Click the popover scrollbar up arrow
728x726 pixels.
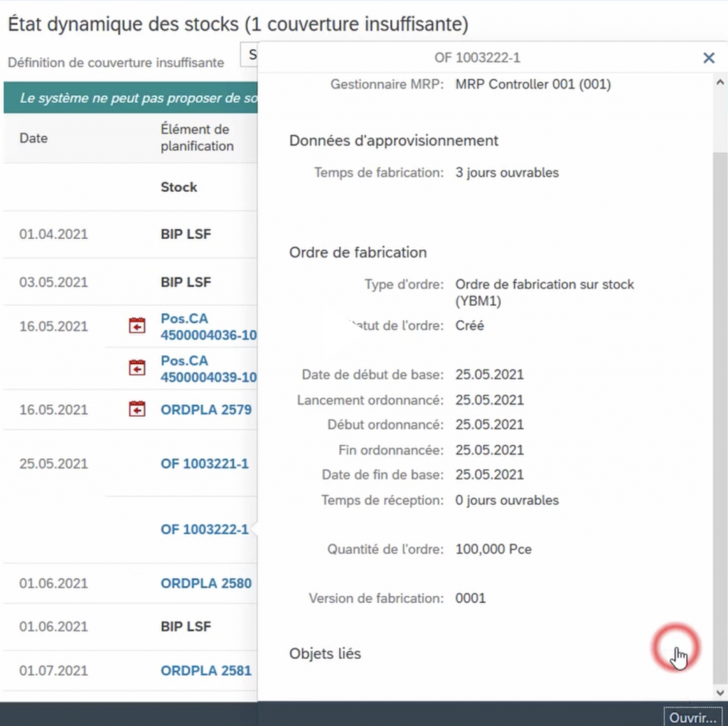[x=719, y=83]
